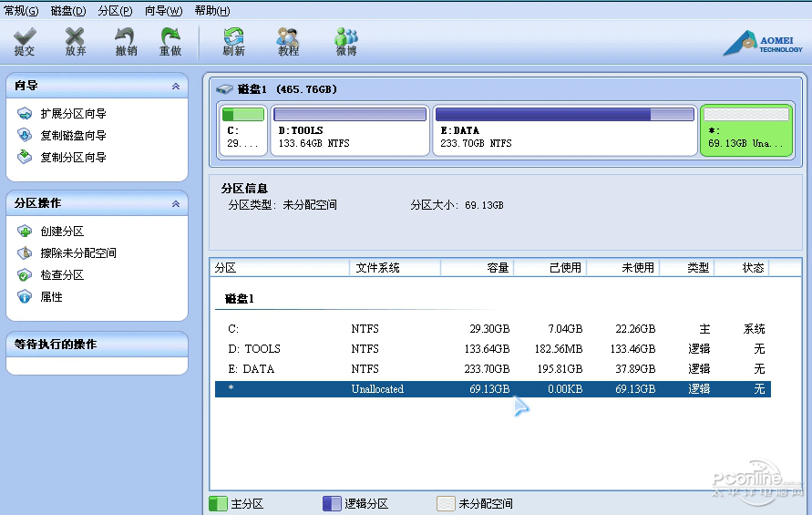Collapse the 向导 panel using its chevron
812x515 pixels.
175,87
